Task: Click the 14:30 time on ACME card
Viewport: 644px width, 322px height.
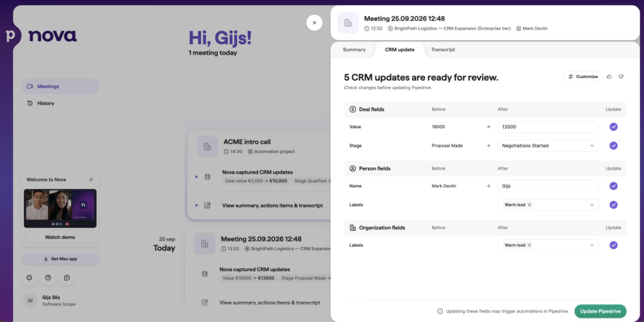Action: coord(233,152)
